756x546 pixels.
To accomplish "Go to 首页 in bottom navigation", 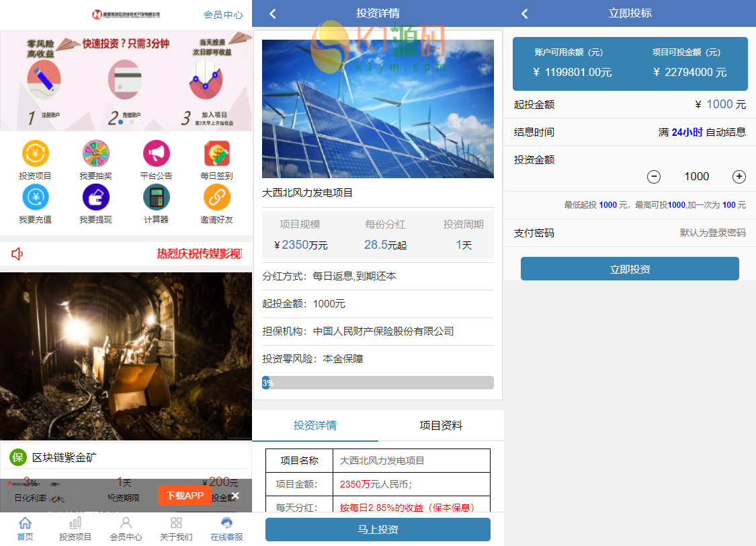I will (25, 529).
